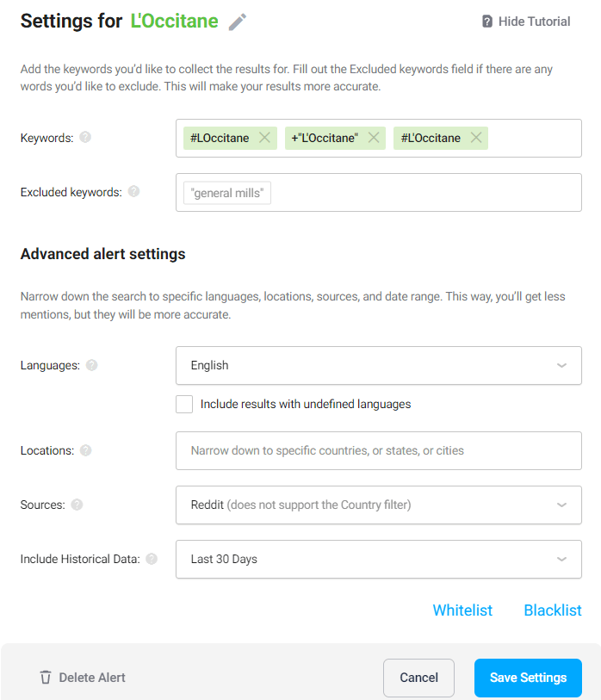
Task: Enable include results with undefined languages
Action: [184, 404]
